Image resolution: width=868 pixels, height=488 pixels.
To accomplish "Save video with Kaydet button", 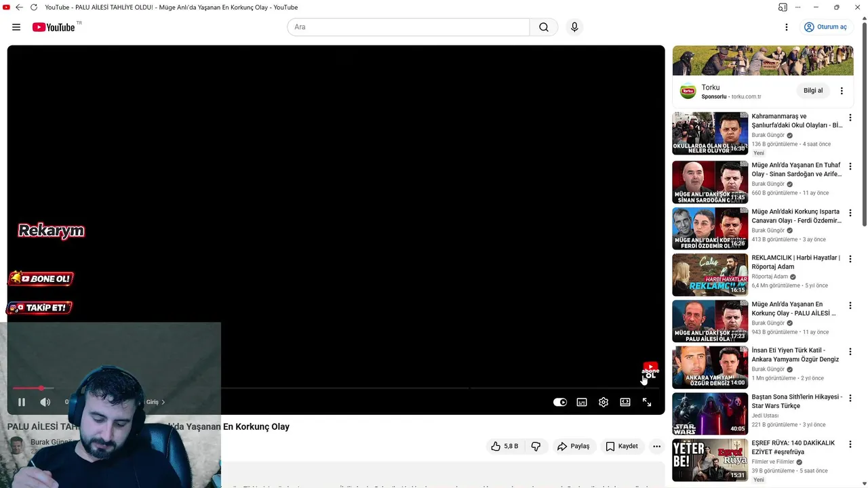I will [622, 446].
